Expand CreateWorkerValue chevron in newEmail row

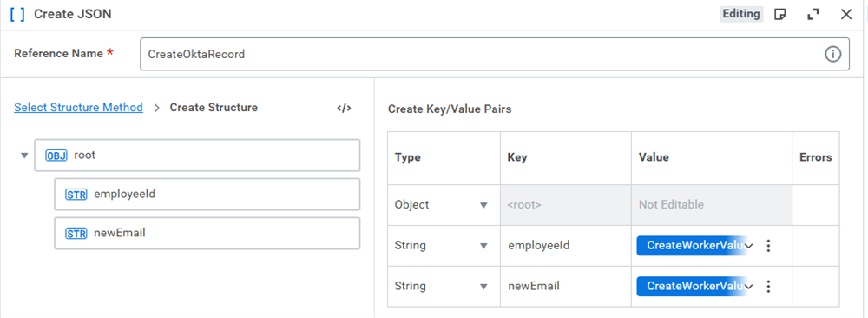tap(749, 287)
